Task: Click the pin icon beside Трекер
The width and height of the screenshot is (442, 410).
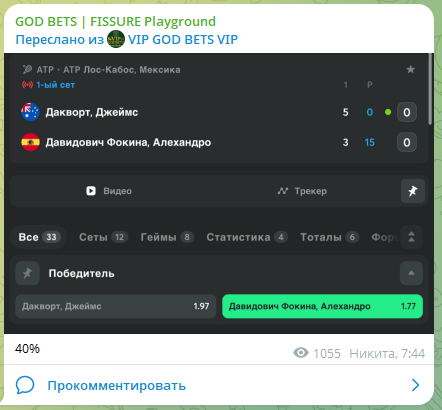Action: point(413,191)
